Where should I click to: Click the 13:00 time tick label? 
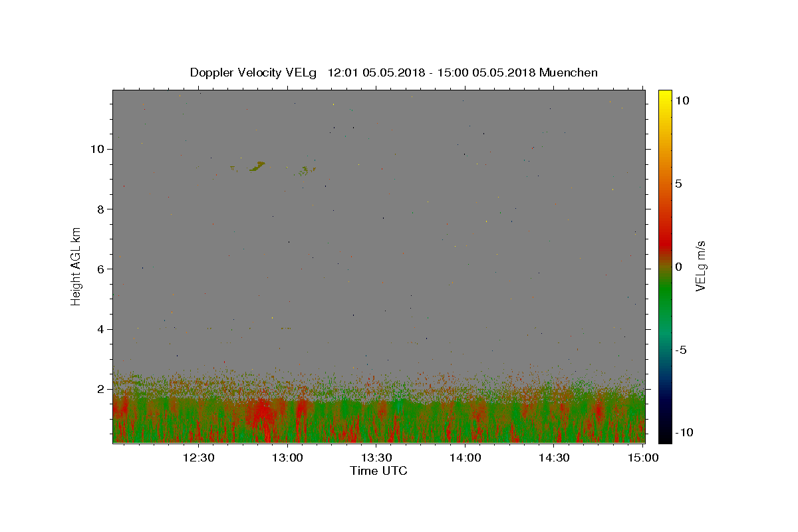(288, 458)
